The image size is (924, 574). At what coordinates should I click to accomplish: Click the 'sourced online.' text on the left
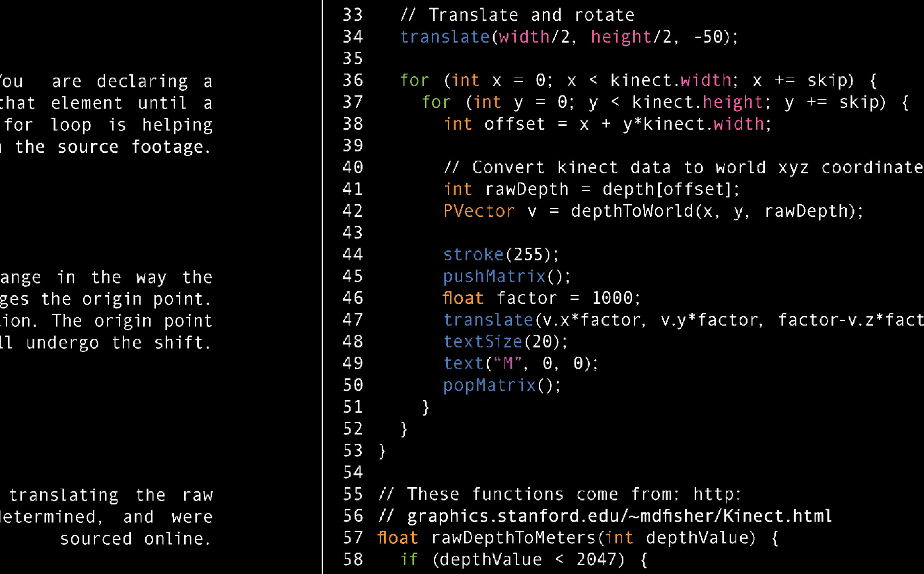[135, 539]
